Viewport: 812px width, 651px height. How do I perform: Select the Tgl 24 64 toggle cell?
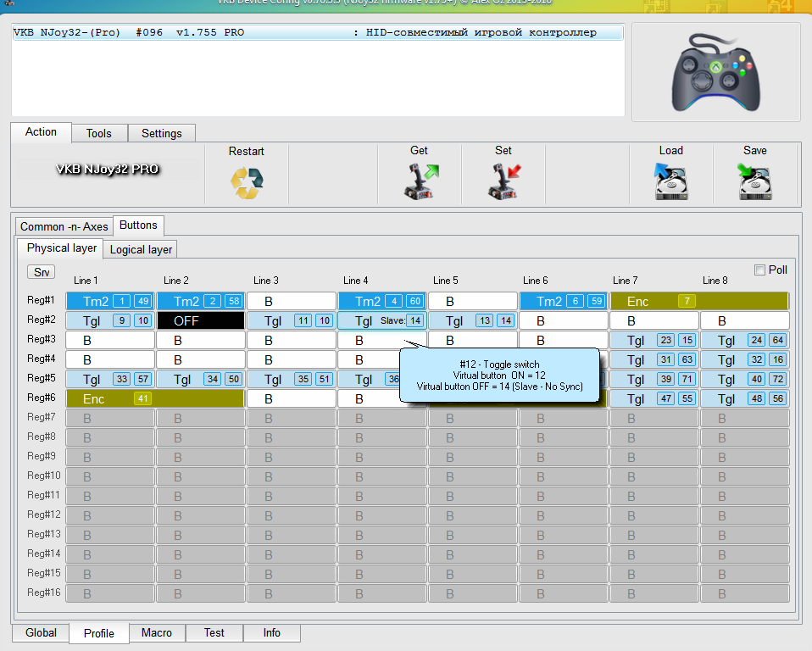point(745,340)
